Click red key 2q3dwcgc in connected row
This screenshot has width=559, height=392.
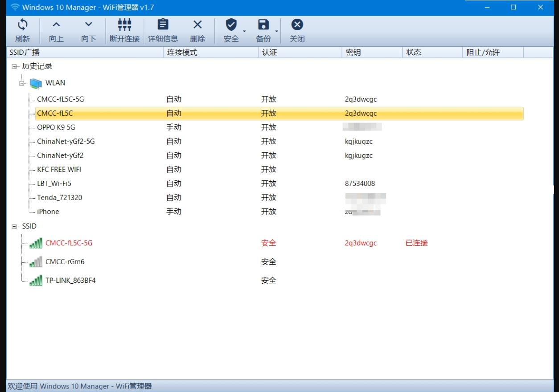361,243
